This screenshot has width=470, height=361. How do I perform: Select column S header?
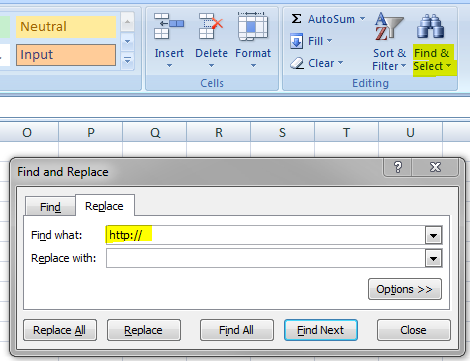tap(282, 132)
